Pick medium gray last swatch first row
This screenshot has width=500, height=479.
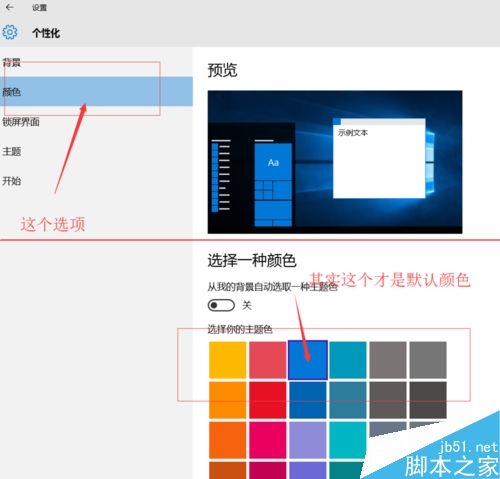tap(428, 360)
